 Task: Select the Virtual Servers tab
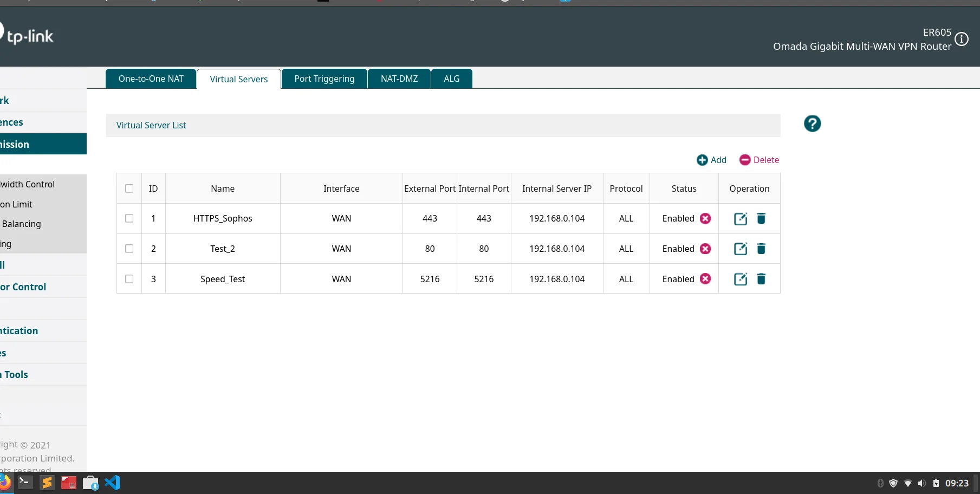click(239, 79)
